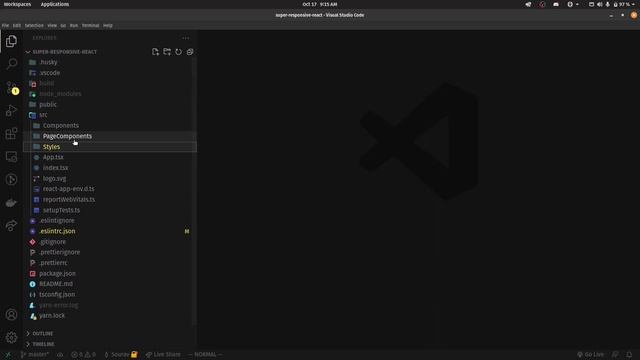The height and width of the screenshot is (360, 640).
Task: Open the Search view in the activity bar
Action: [x=11, y=64]
